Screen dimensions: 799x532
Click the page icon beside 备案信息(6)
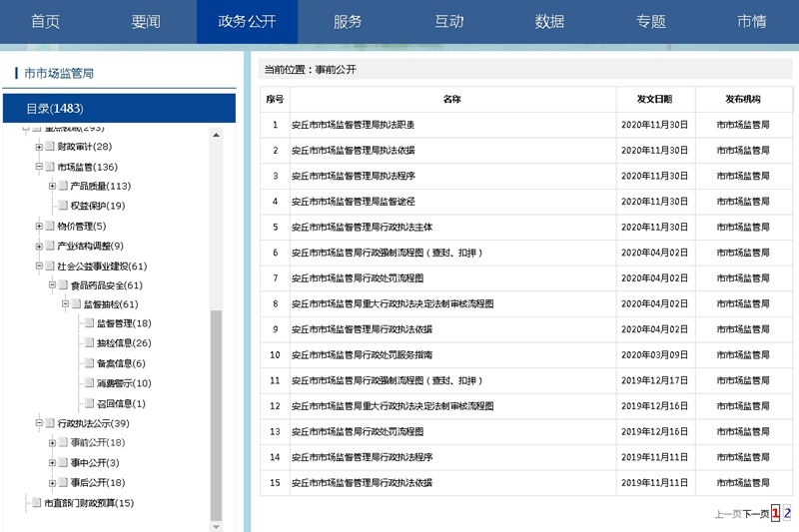point(89,363)
